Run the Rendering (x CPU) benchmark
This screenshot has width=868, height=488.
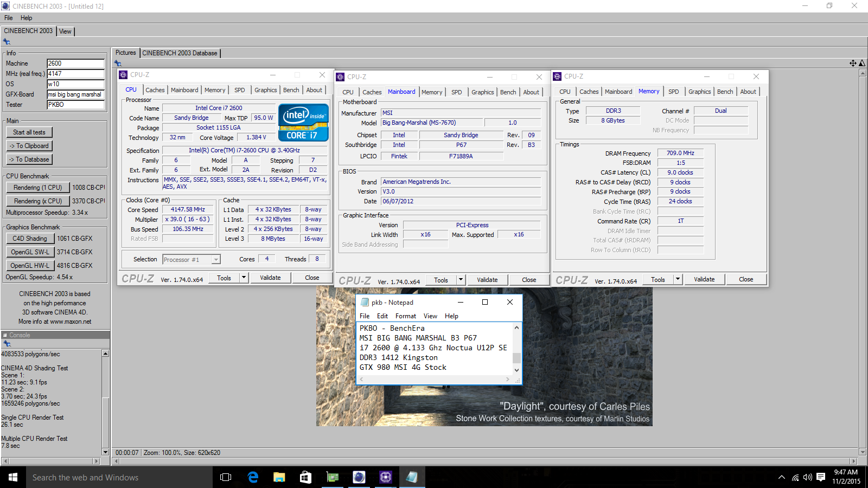(38, 201)
